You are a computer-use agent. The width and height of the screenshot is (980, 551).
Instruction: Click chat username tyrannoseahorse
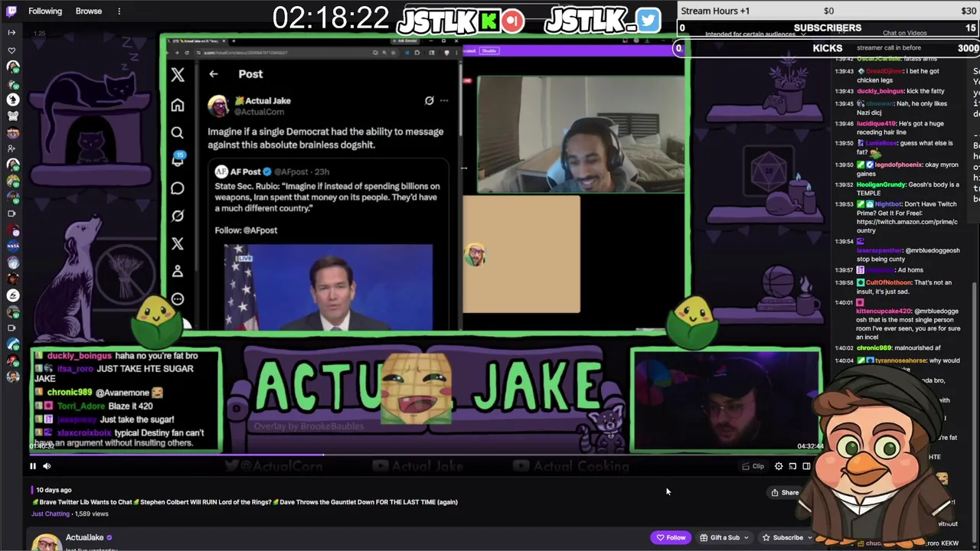[901, 360]
